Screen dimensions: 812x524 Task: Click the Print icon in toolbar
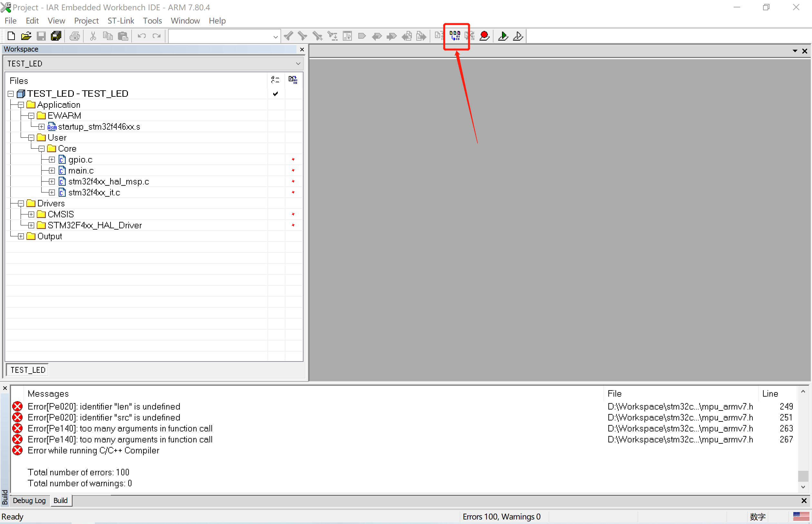pyautogui.click(x=74, y=36)
